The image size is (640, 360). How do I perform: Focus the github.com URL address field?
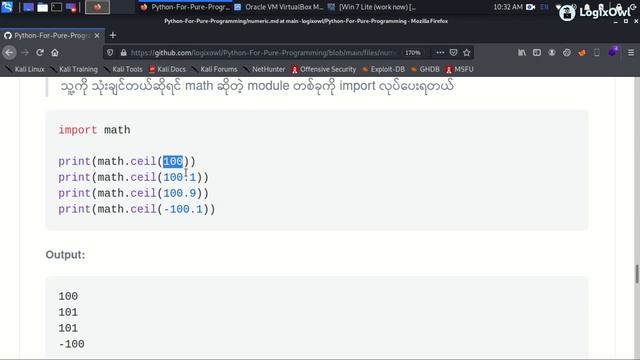263,53
